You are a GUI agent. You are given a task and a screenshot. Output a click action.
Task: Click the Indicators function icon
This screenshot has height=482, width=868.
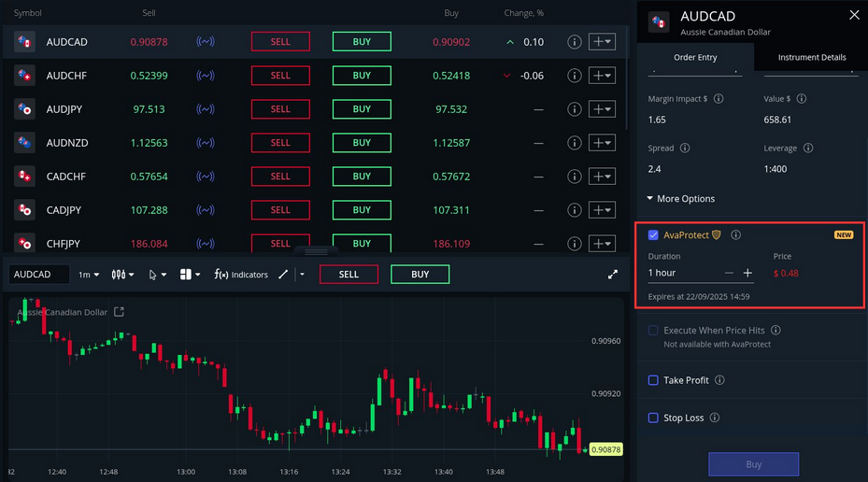221,275
